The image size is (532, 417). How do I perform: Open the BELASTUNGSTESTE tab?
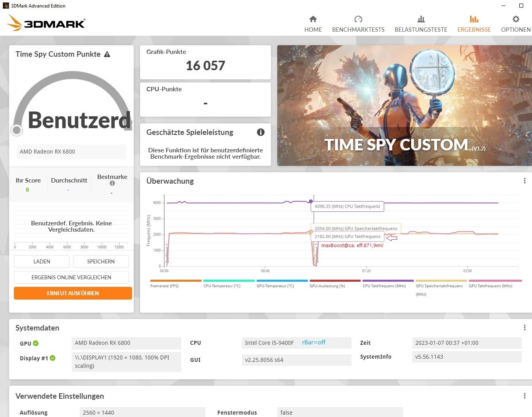click(x=421, y=24)
